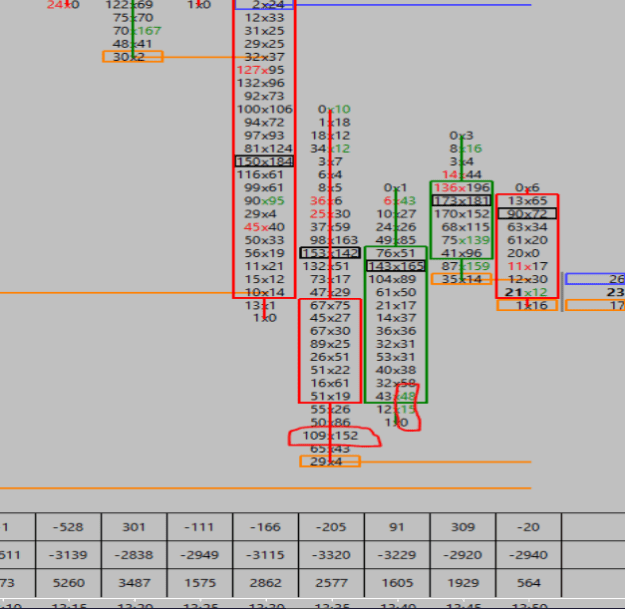Pick the 53x31 cell

[x=396, y=357]
